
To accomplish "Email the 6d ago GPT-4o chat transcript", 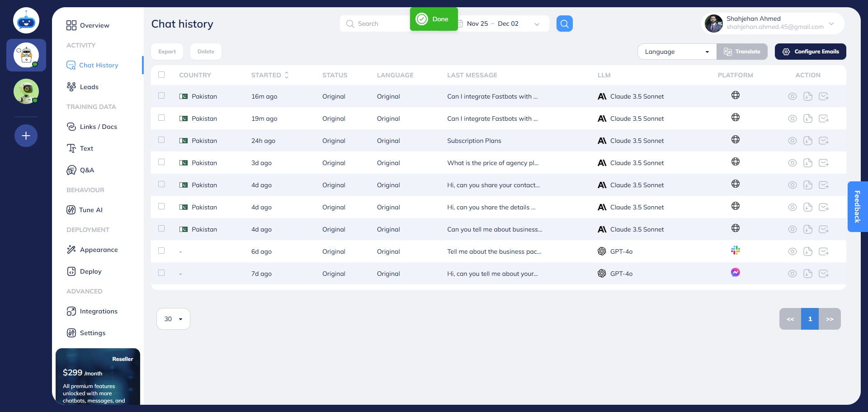I will point(824,251).
